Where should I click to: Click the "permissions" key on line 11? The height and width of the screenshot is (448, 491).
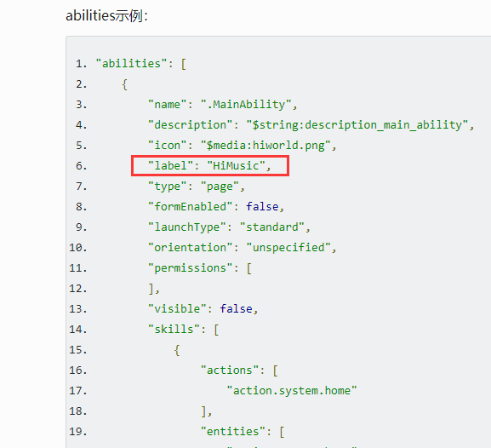point(191,268)
